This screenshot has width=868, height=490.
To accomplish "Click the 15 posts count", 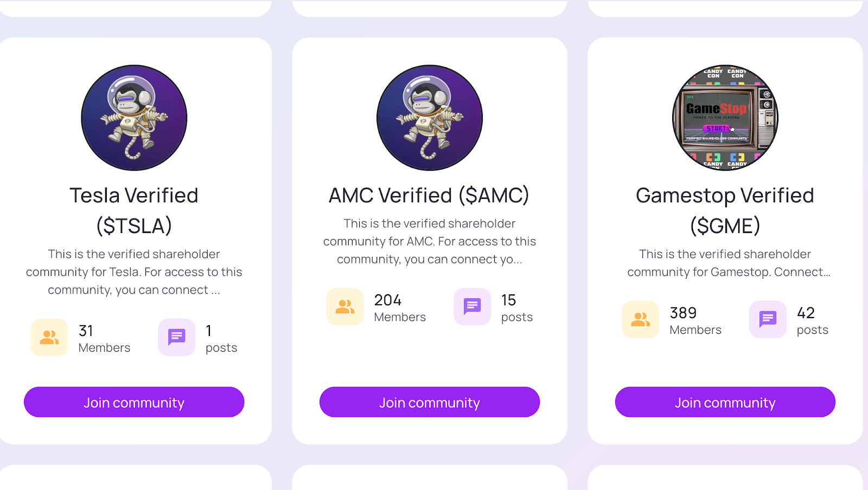I will click(517, 308).
